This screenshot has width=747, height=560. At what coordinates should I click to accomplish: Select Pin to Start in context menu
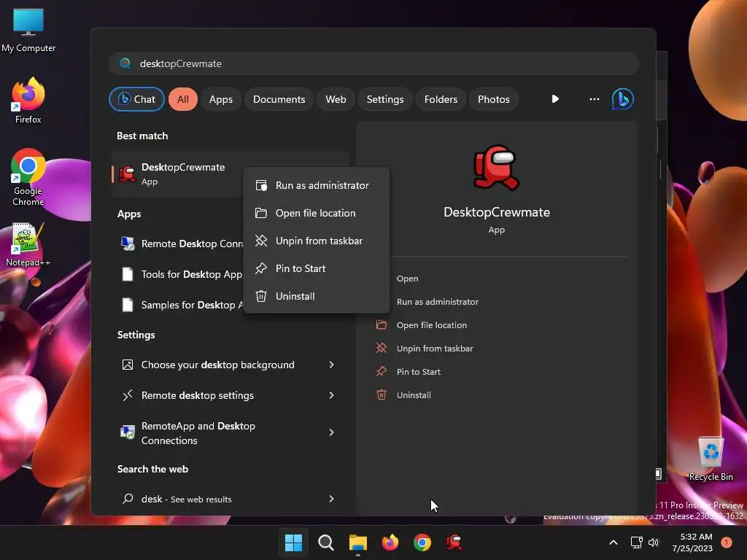pos(317,268)
